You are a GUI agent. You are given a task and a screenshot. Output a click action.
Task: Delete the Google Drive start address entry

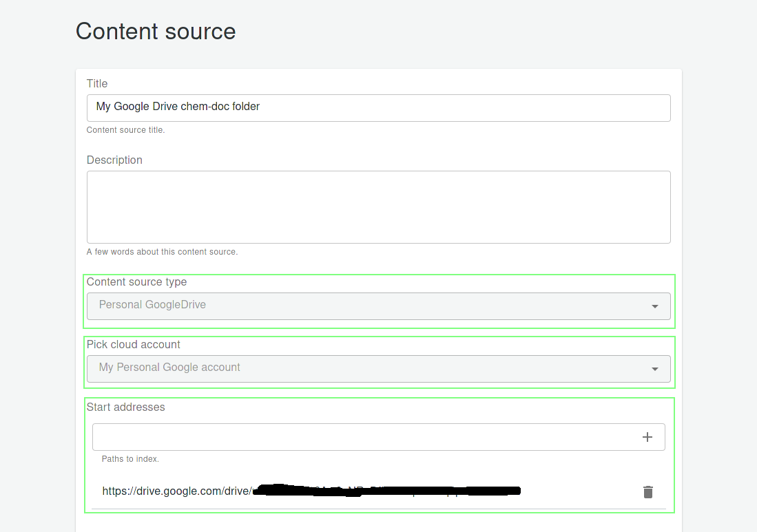pyautogui.click(x=647, y=492)
